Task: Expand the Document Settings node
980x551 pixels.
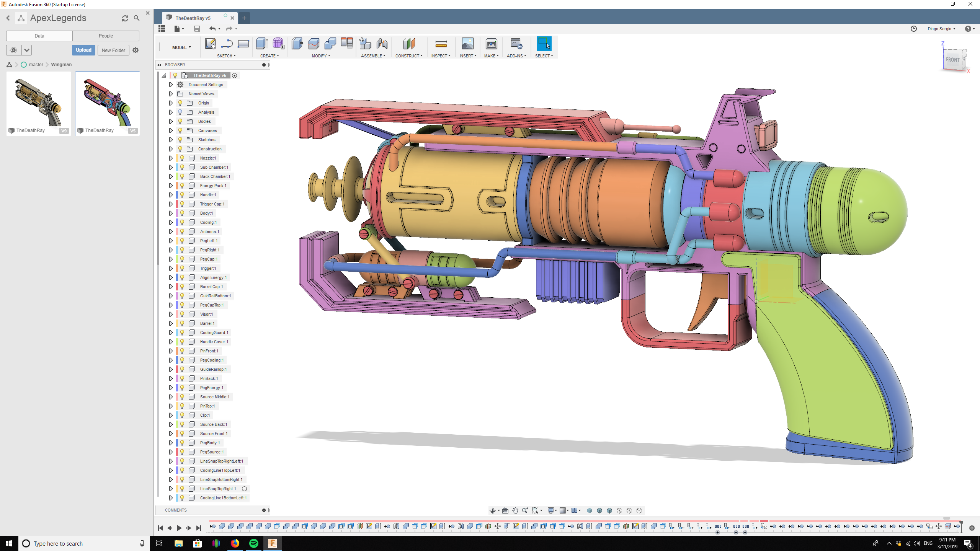Action: pos(171,85)
